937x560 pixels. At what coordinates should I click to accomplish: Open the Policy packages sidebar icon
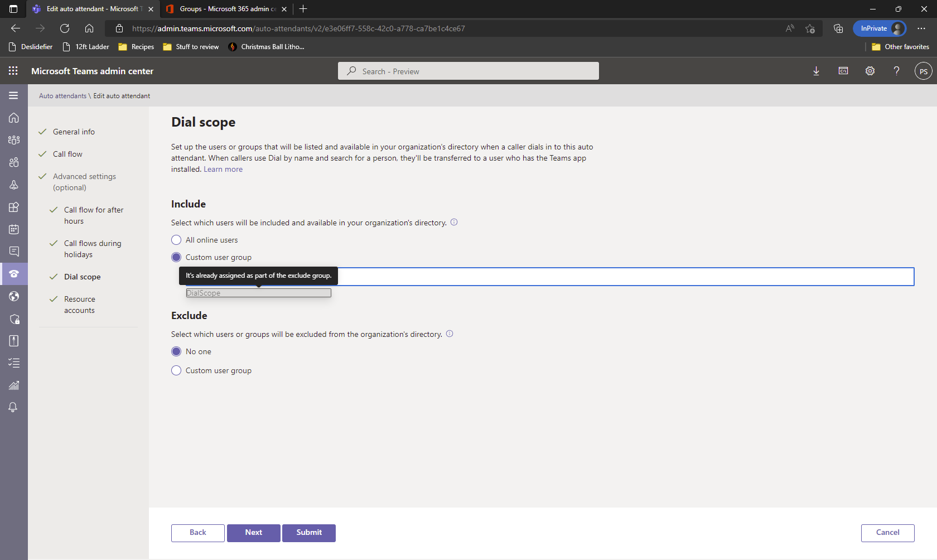pos(14,341)
